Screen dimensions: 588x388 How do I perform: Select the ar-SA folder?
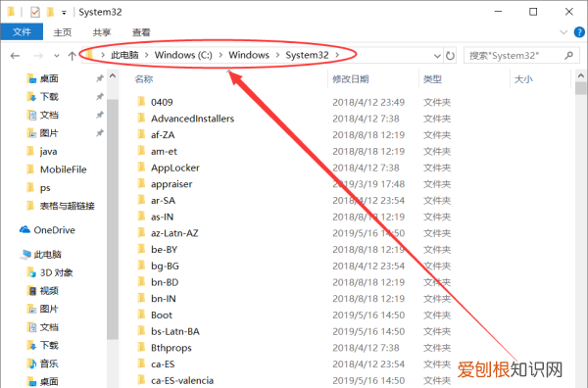click(163, 200)
